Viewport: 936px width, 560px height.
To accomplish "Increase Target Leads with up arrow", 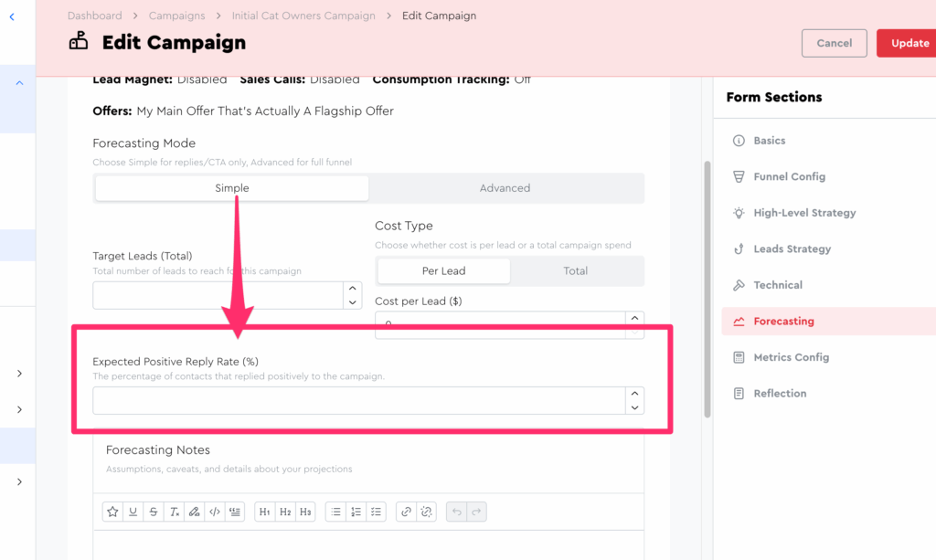I will coord(354,289).
